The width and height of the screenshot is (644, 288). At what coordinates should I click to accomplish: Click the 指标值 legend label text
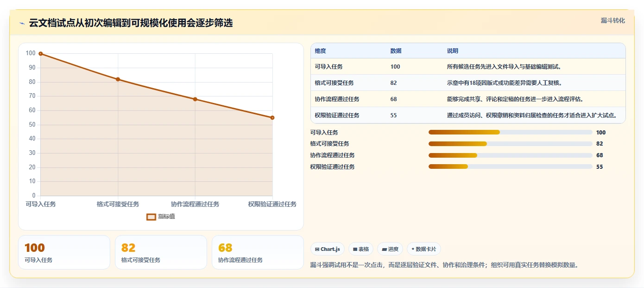(167, 217)
